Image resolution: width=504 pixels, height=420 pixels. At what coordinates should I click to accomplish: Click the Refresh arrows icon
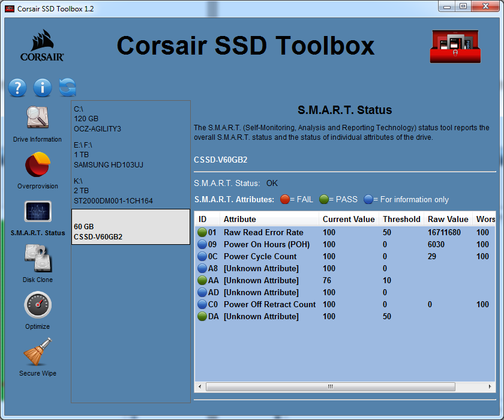click(67, 88)
